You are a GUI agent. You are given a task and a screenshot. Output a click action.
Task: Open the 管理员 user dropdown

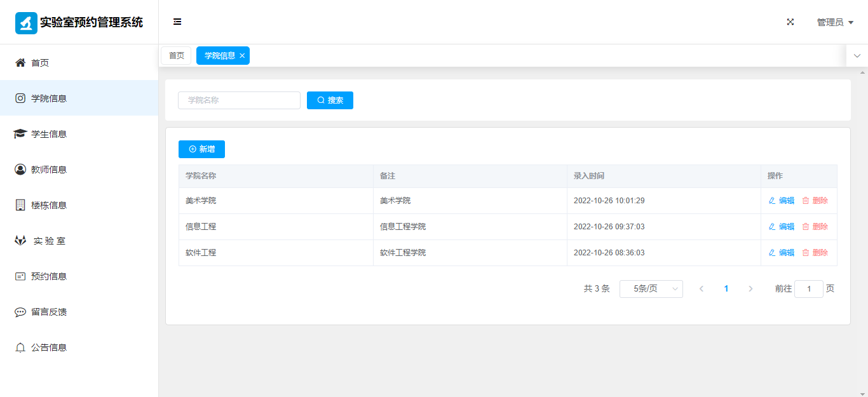(x=834, y=22)
